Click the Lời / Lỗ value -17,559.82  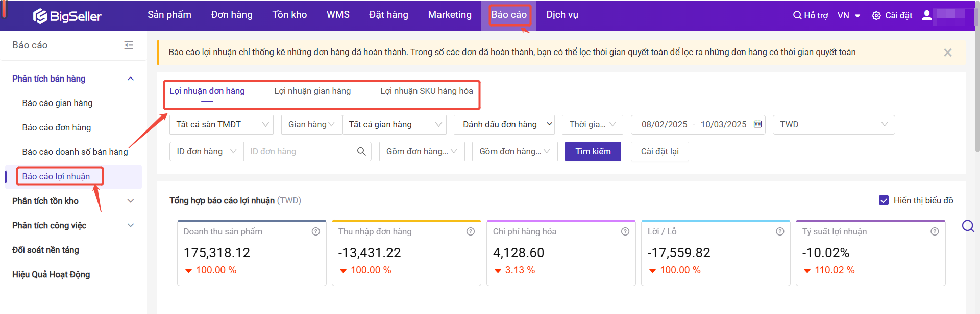pyautogui.click(x=679, y=253)
